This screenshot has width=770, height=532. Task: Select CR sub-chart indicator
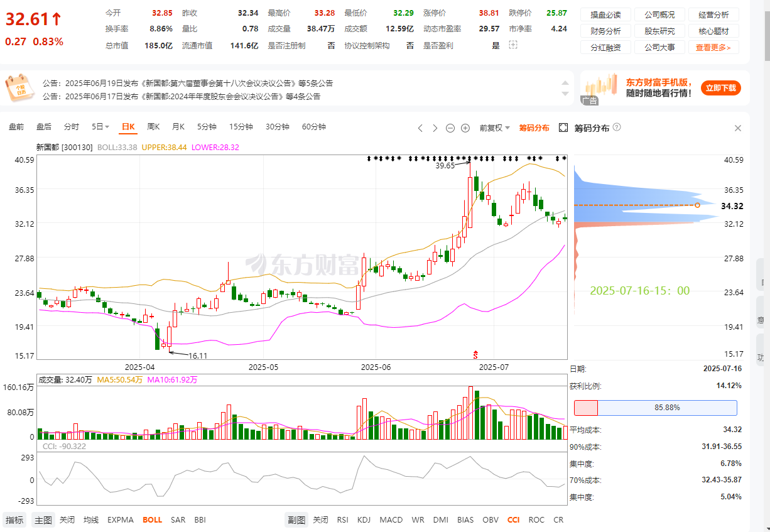(x=558, y=520)
